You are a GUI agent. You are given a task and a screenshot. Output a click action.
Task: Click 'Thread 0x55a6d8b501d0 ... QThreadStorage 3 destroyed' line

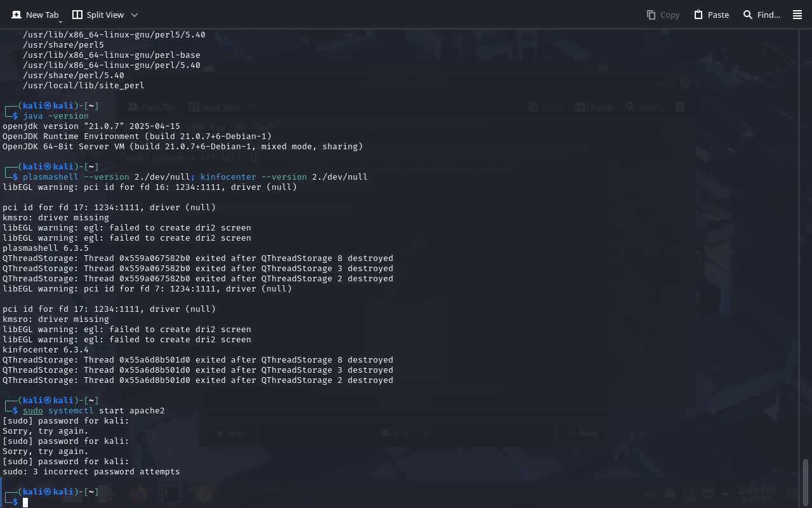(x=198, y=370)
